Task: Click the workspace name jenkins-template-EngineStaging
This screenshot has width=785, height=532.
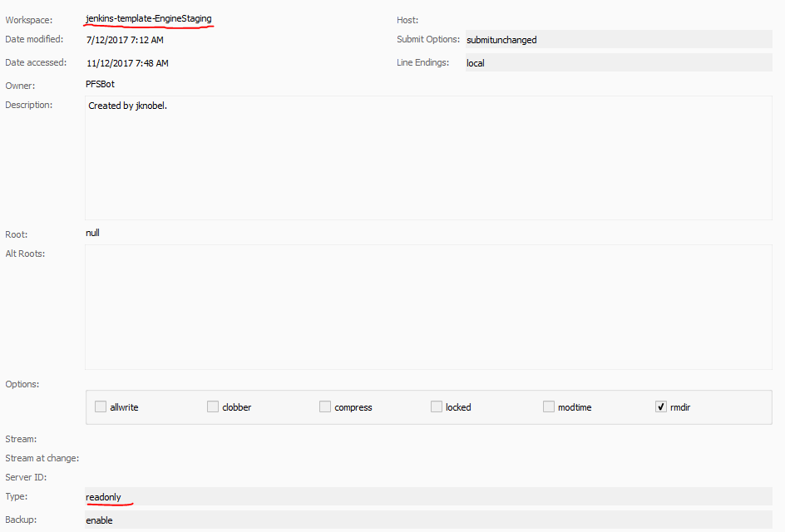Action: tap(148, 17)
